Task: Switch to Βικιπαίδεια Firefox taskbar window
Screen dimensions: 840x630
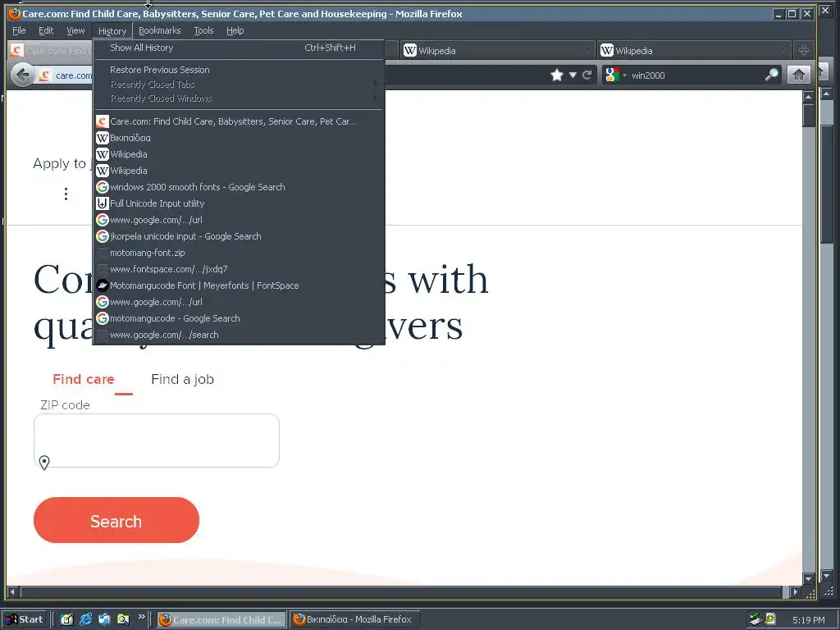Action: coord(354,619)
